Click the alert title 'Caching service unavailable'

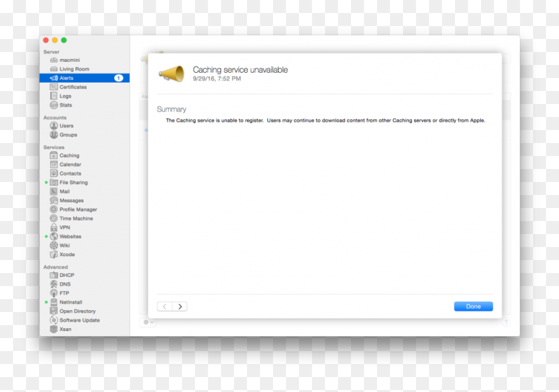click(240, 70)
